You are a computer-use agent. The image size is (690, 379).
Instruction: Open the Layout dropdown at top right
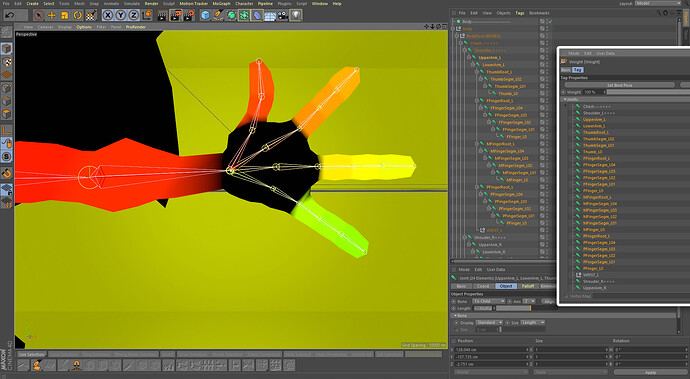point(659,3)
